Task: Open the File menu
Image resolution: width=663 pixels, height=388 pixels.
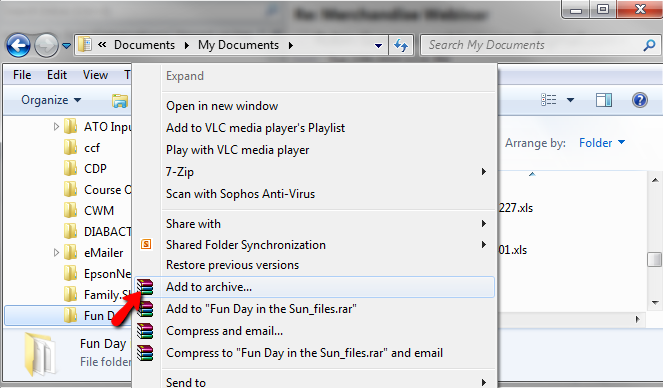Action: point(22,75)
